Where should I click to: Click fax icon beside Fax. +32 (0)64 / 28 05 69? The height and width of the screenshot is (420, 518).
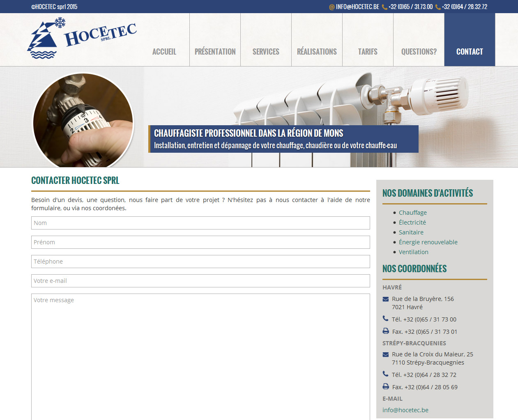[x=386, y=386]
